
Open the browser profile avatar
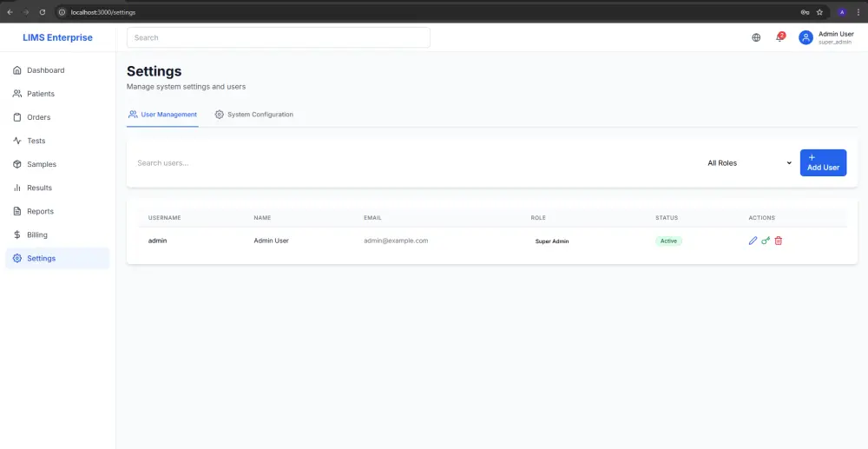point(843,11)
